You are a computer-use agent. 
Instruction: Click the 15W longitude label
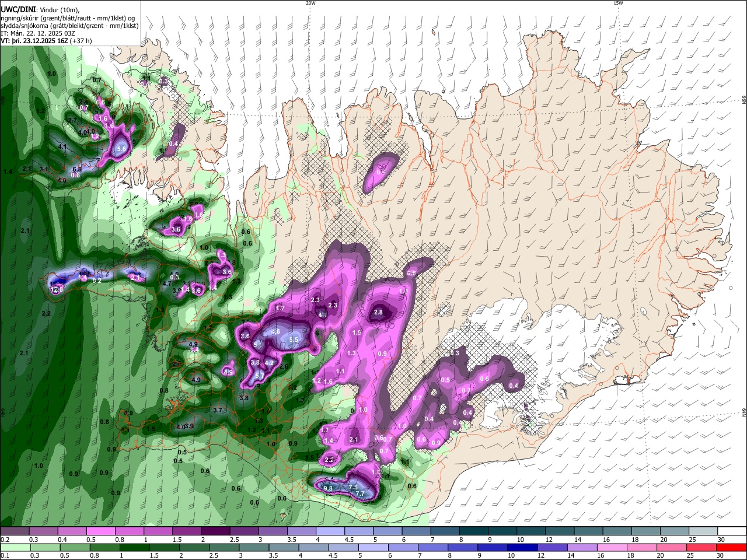click(x=618, y=3)
